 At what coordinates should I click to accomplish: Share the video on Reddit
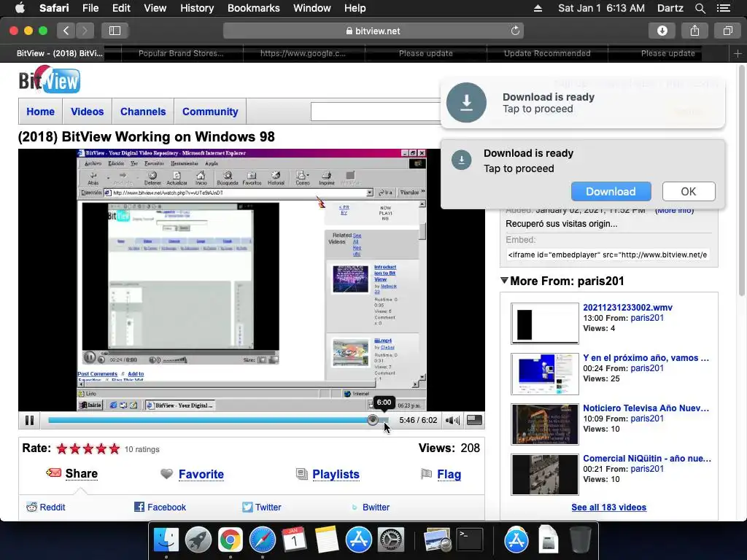(53, 507)
